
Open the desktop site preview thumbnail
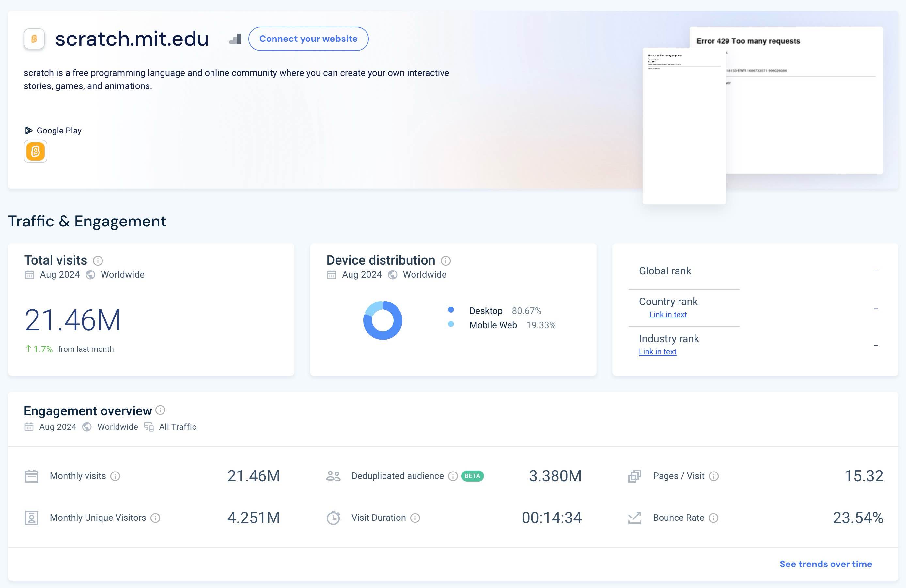pos(804,101)
